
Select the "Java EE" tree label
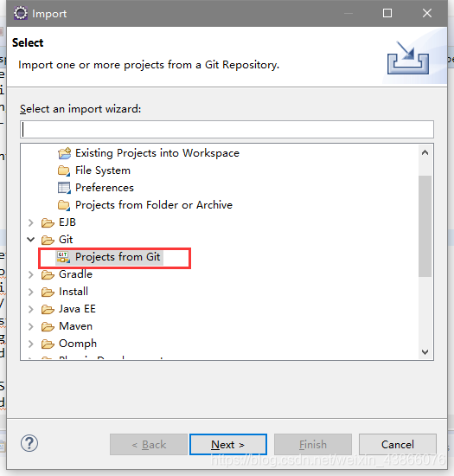click(77, 309)
